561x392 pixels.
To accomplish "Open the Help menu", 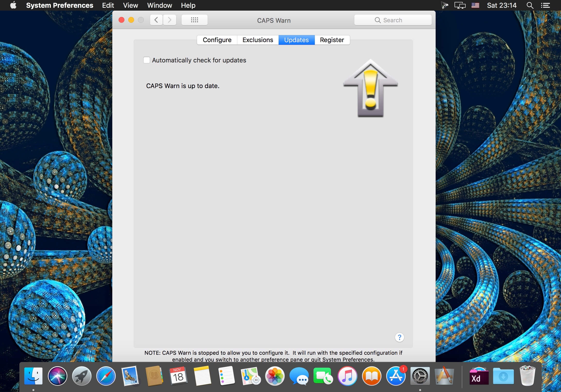I will (188, 5).
